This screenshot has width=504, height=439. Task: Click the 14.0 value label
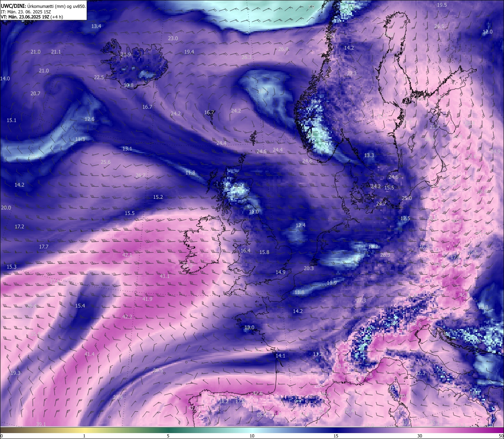click(x=5, y=78)
